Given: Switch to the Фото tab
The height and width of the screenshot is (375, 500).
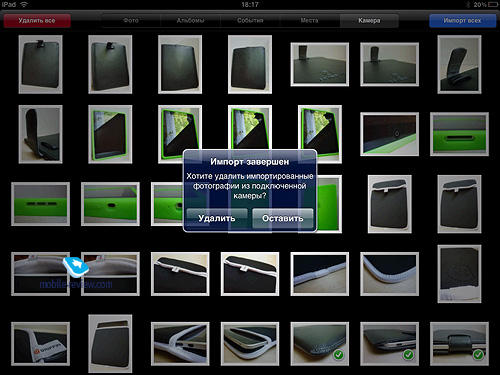Looking at the screenshot, I should 131,20.
